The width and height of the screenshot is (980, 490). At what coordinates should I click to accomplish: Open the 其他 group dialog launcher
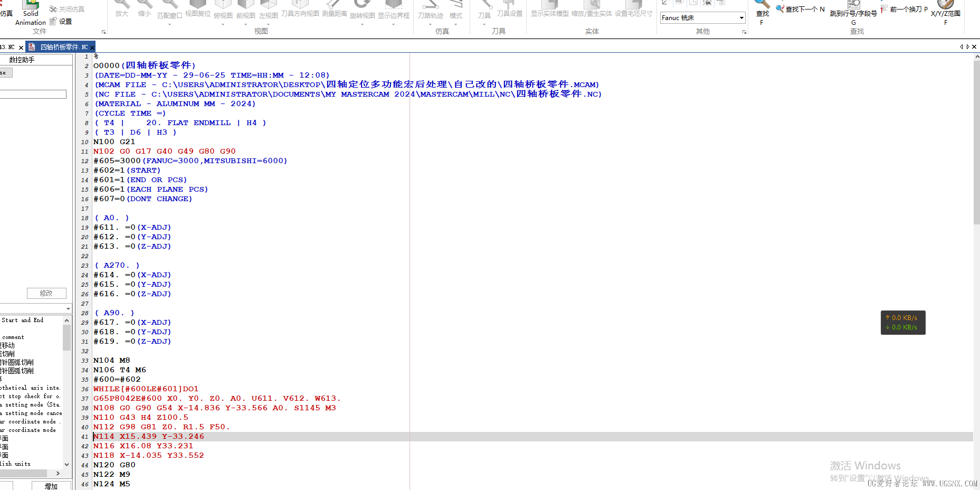click(745, 32)
